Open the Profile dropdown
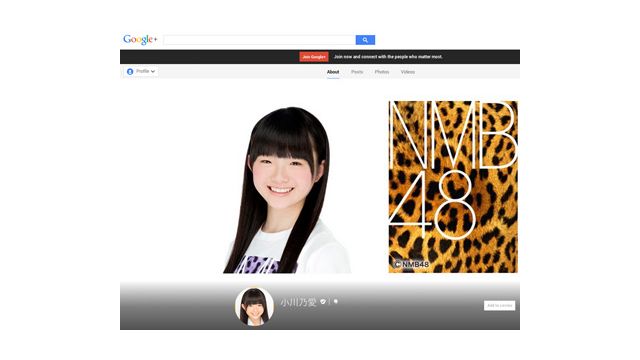This screenshot has width=640, height=360. 141,71
